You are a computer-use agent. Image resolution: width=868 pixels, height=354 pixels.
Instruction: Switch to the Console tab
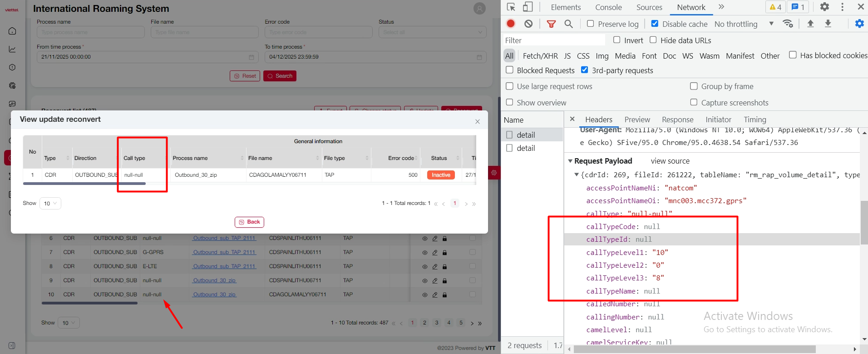click(608, 7)
